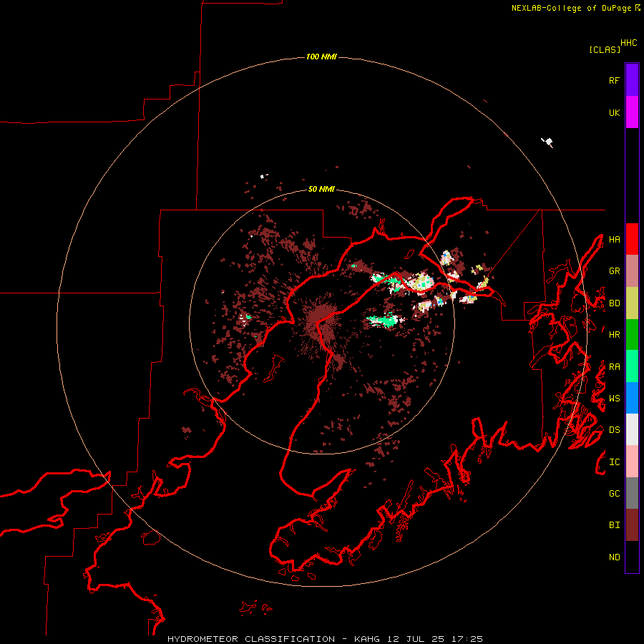Pick the dark green HR legend swatch
This screenshot has height=644, width=644.
[632, 335]
